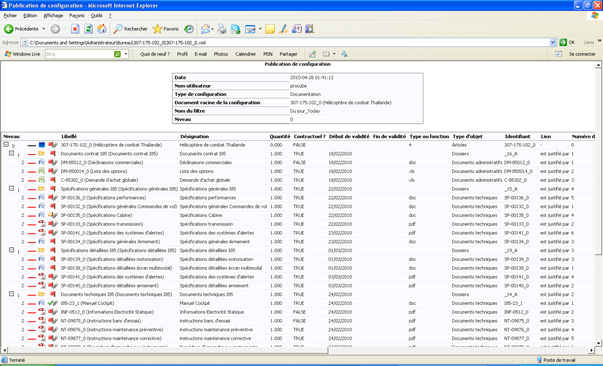Click red flag icon in SP-00134_0 row
The image size is (603, 366).
tap(52, 241)
